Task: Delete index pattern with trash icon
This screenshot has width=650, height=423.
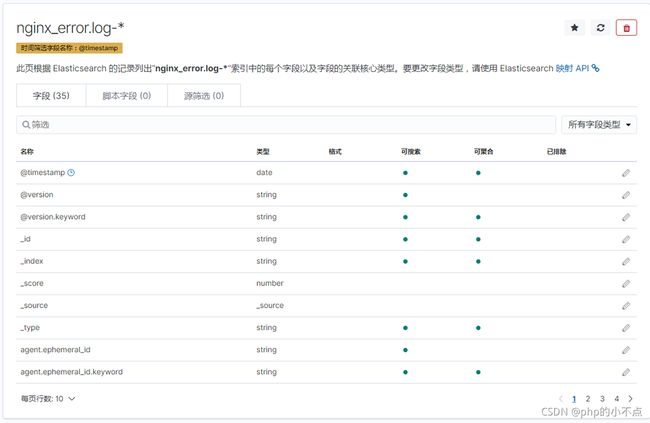Action: pyautogui.click(x=626, y=28)
